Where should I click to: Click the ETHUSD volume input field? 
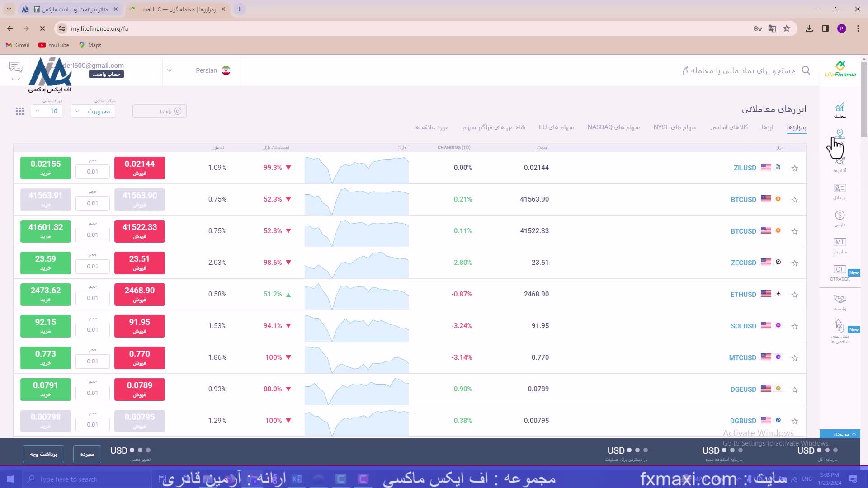point(93,298)
